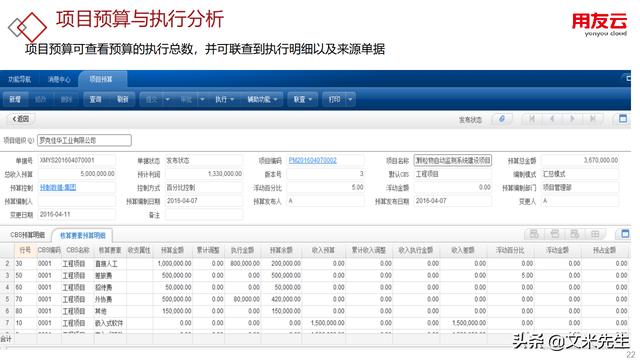Click the 预算编制部门 field
Viewport: 640px width, 360px height.
(x=580, y=187)
